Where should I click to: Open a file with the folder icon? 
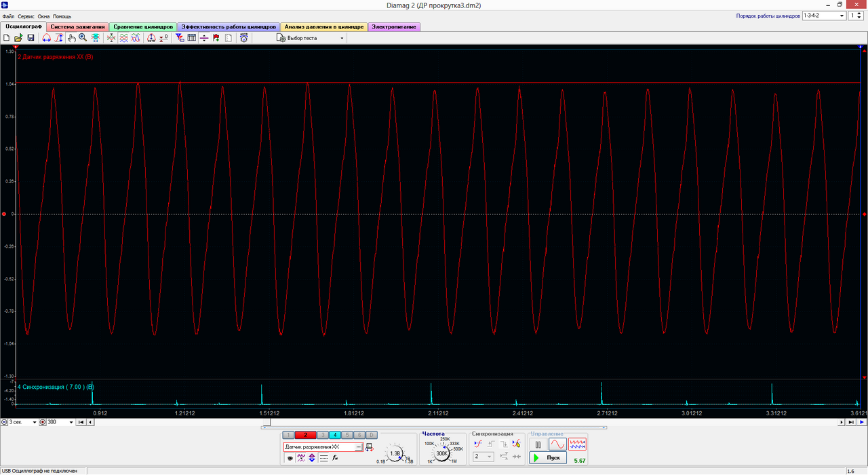[18, 38]
